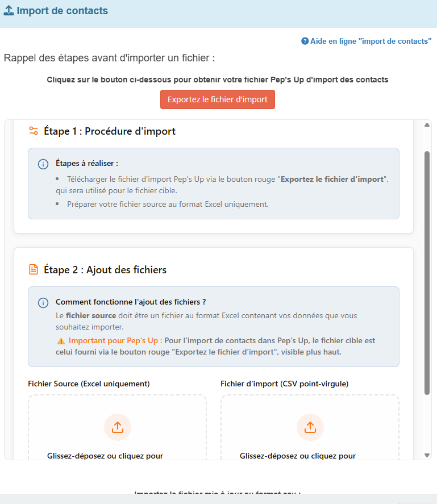Click Glissez-déposez text in Fichier Source zone
Viewport: 437px width, 504px height.
(105, 456)
